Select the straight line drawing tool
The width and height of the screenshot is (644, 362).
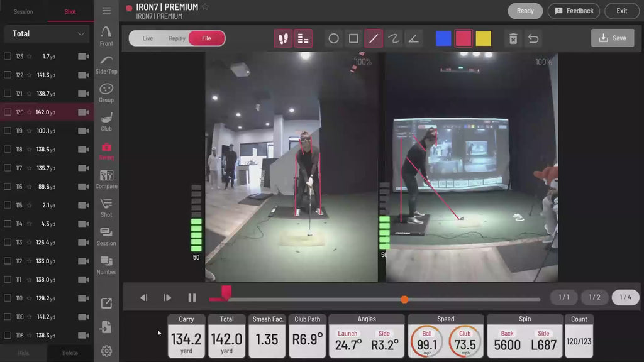point(374,38)
